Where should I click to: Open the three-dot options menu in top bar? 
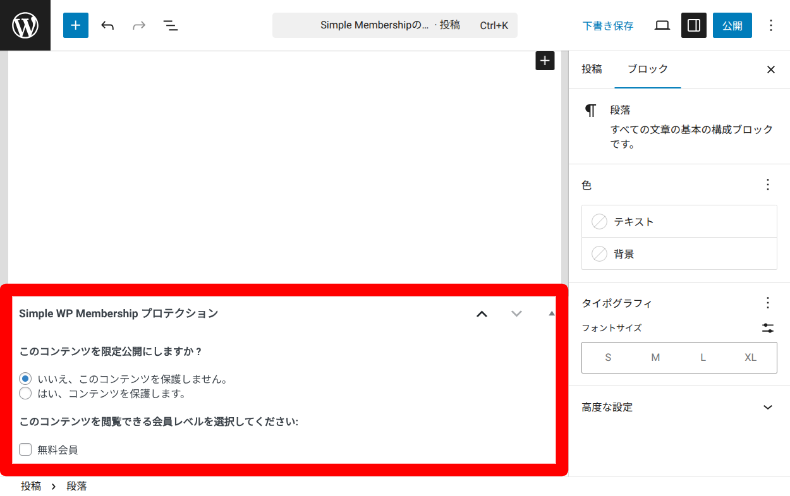[x=771, y=25]
